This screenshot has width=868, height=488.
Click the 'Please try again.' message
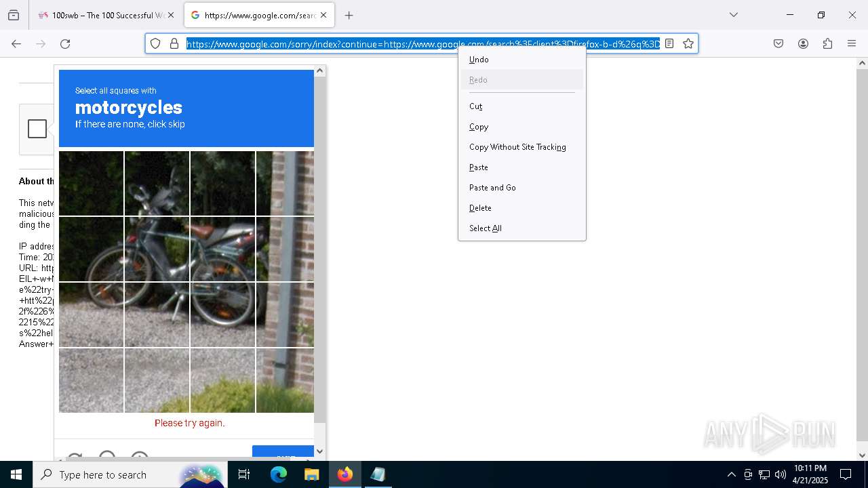tap(189, 423)
